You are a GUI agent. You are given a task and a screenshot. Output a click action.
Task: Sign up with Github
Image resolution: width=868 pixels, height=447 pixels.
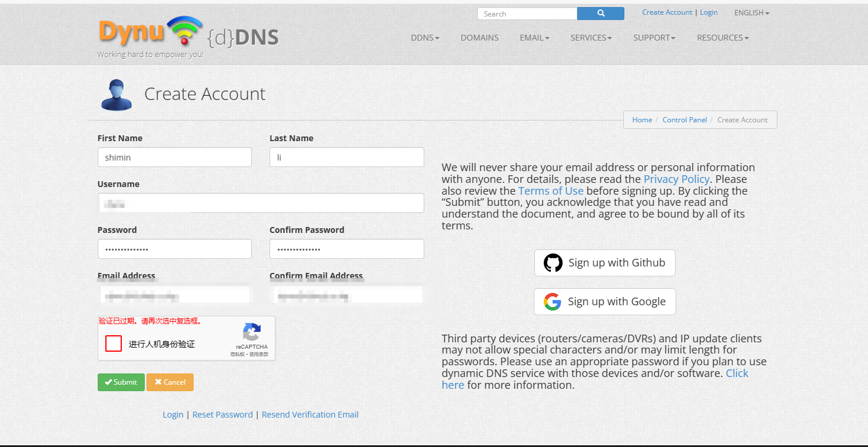tap(605, 263)
